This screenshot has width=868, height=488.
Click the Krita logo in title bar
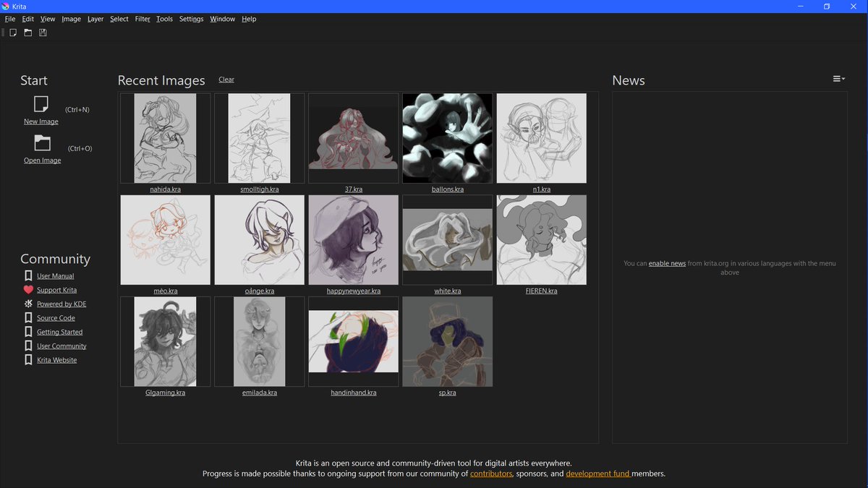pos(6,6)
